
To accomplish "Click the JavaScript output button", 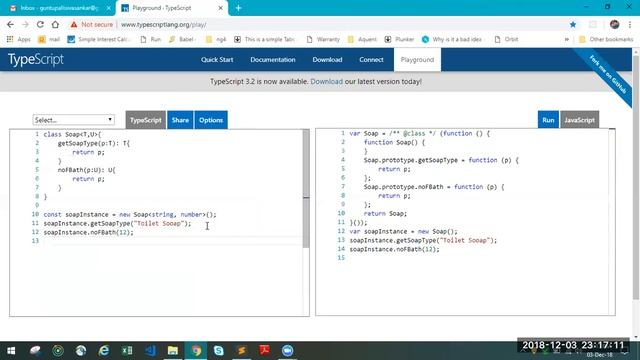I will pyautogui.click(x=580, y=120).
